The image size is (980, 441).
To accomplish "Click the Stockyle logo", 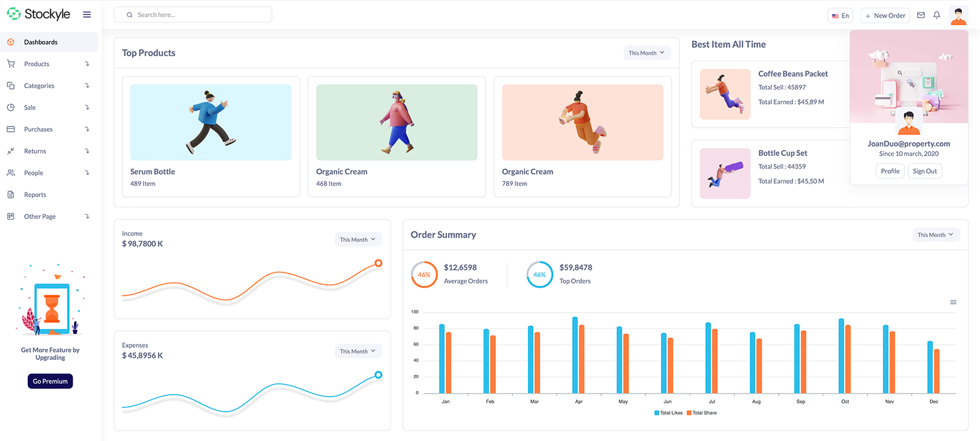I will click(39, 14).
